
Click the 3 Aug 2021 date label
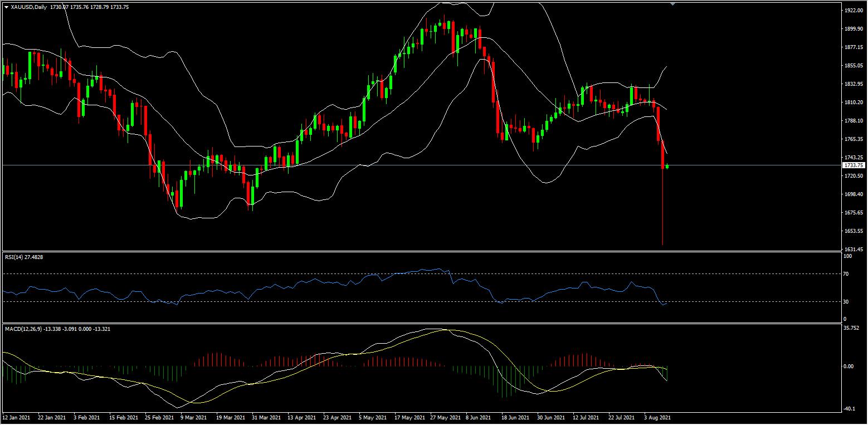657,417
